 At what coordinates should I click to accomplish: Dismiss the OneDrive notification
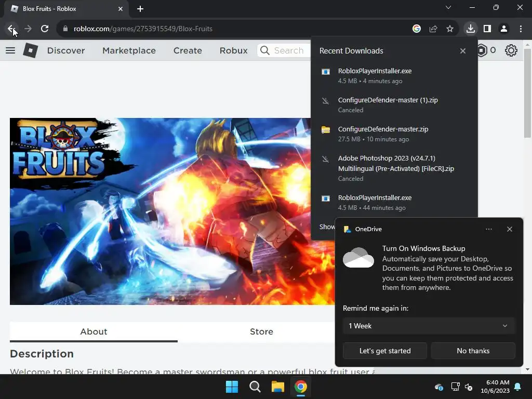[x=510, y=229]
